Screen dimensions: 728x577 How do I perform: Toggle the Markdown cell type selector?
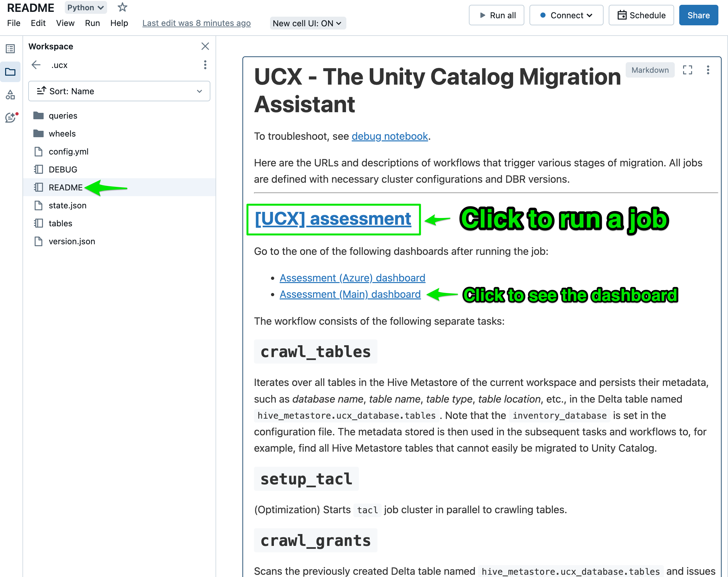[x=649, y=70]
